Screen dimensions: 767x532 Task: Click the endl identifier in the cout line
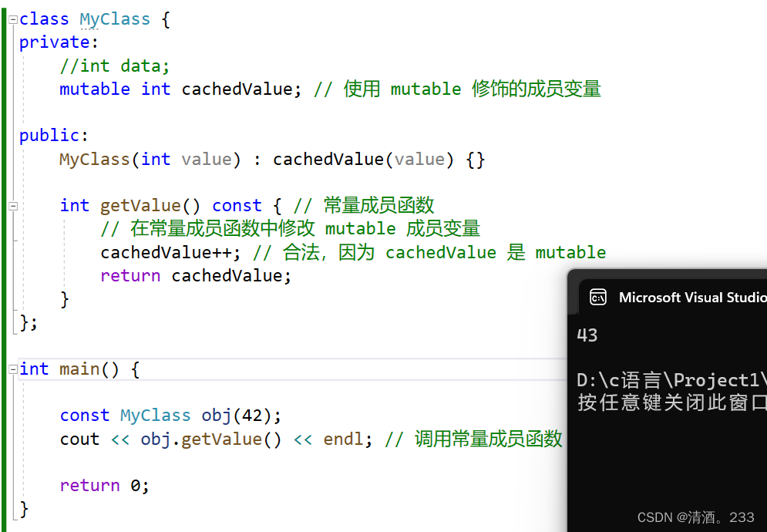pyautogui.click(x=342, y=439)
